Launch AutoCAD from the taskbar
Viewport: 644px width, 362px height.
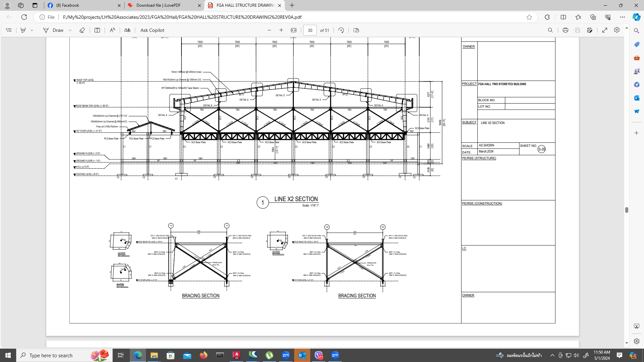point(236,355)
